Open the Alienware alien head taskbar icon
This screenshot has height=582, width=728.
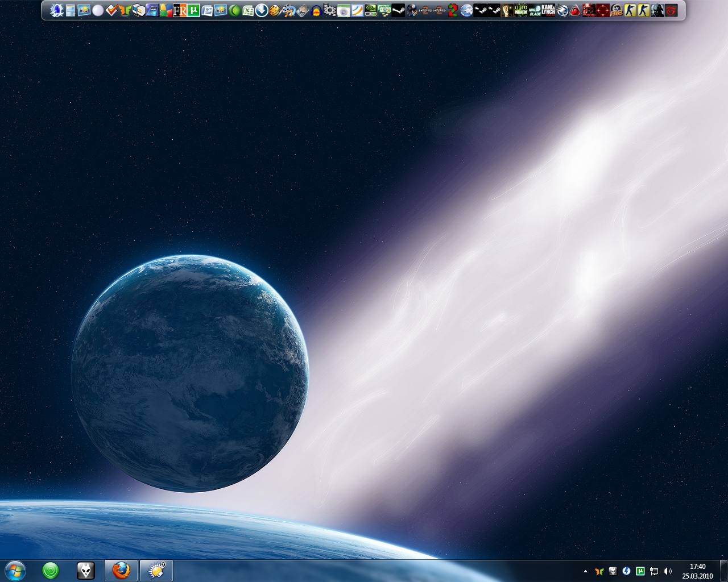(x=86, y=571)
